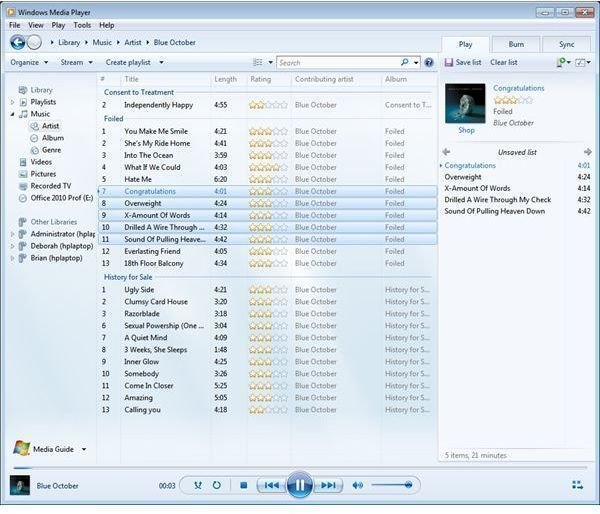Open Media Guide dropdown arrow
This screenshot has height=514, width=600.
tap(84, 449)
